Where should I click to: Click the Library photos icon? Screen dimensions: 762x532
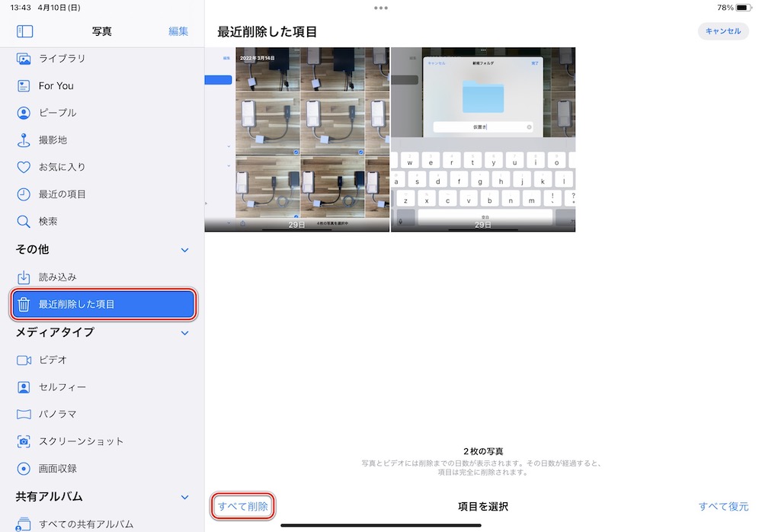point(24,59)
